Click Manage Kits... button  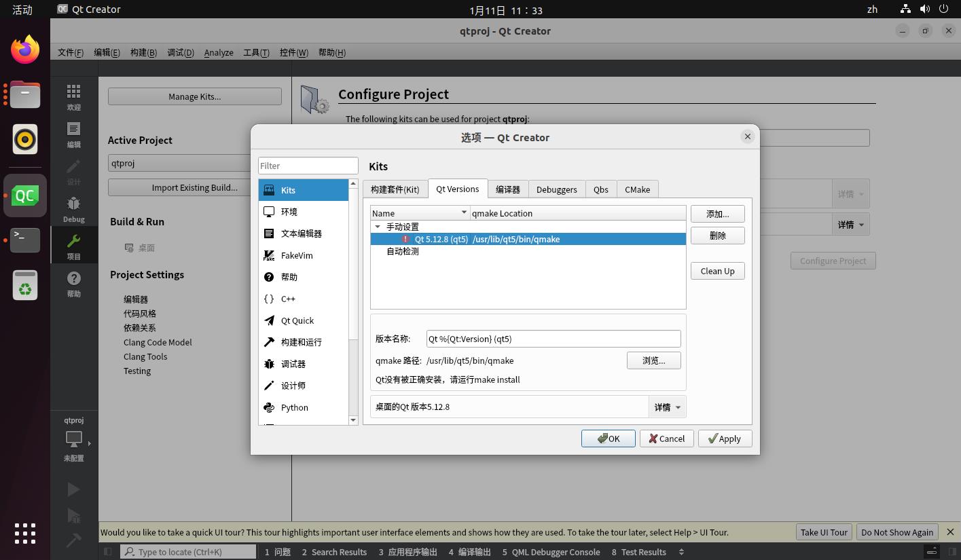195,96
